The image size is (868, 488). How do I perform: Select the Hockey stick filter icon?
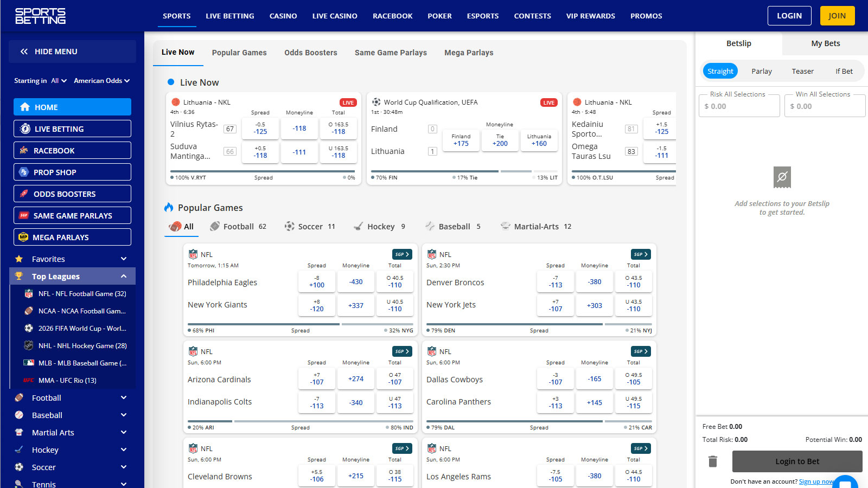(358, 227)
